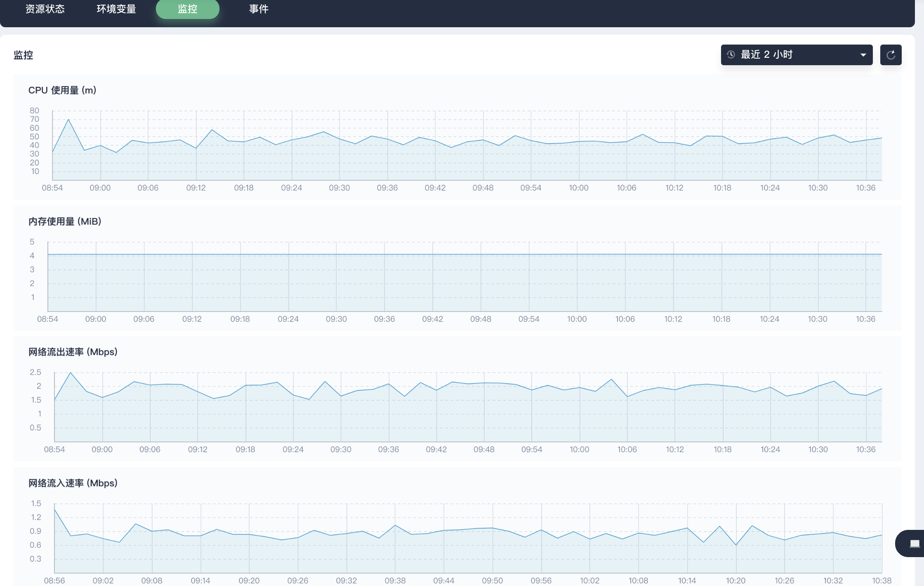Click the 内存使用量 (MiB) chart title
This screenshot has height=586, width=924.
[65, 221]
